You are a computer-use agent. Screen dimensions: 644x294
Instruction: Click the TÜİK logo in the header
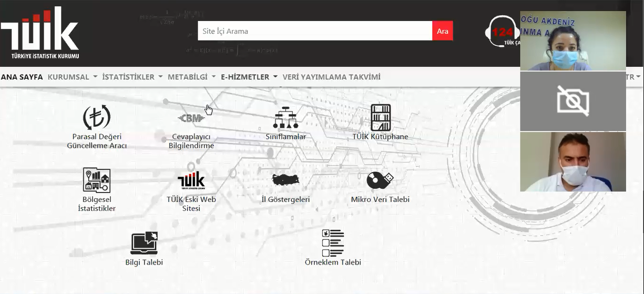39,33
